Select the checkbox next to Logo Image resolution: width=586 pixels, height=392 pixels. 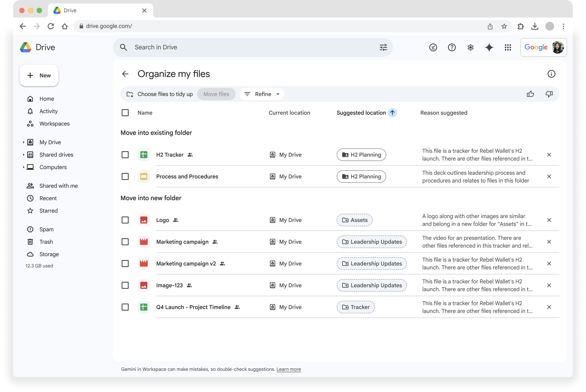125,220
